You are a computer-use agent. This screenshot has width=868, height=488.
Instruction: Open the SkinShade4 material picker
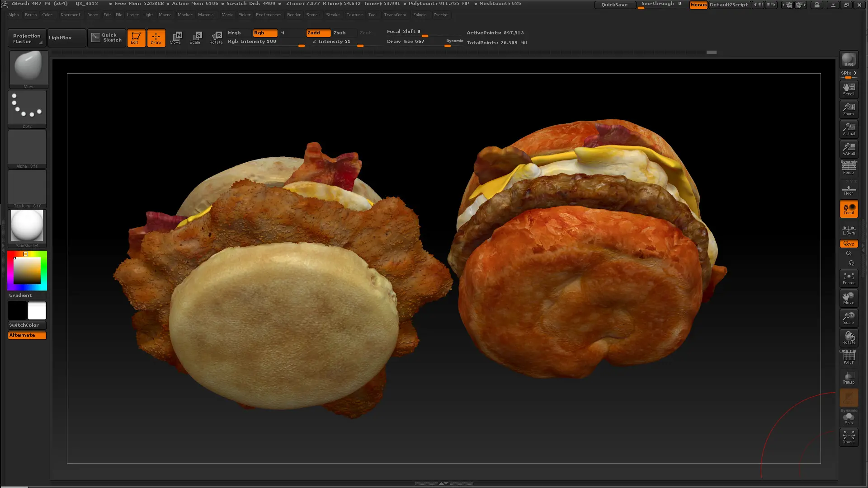click(x=27, y=229)
